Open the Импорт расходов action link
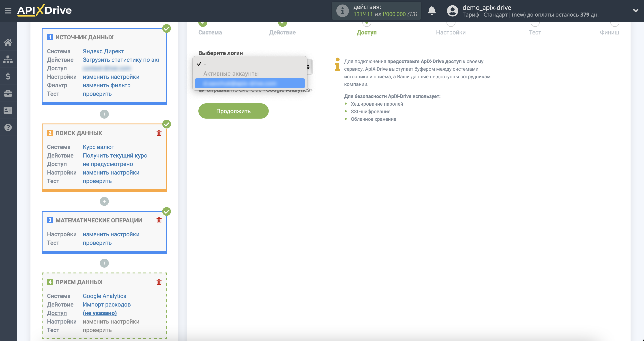 [x=107, y=304]
